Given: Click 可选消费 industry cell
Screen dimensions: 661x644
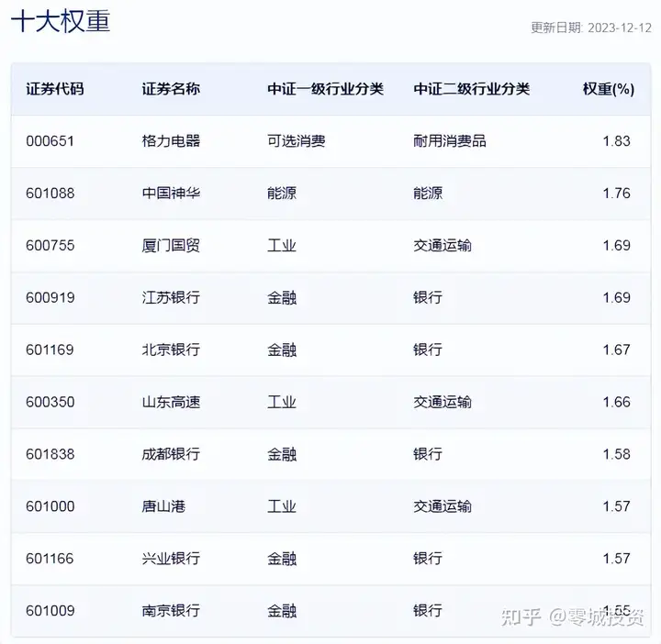Looking at the screenshot, I should click(x=296, y=140).
